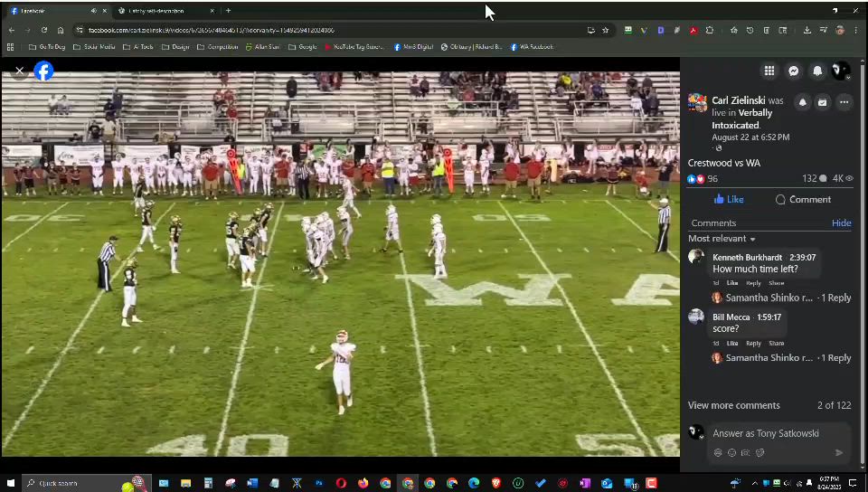This screenshot has height=492, width=868.
Task: Open the YouTube Tag Generator bookmark
Action: click(354, 46)
